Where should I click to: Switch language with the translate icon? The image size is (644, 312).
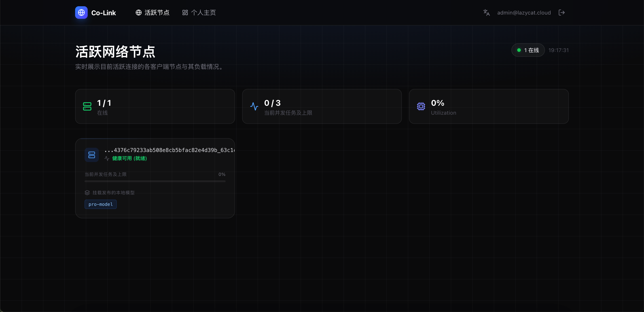coord(486,13)
